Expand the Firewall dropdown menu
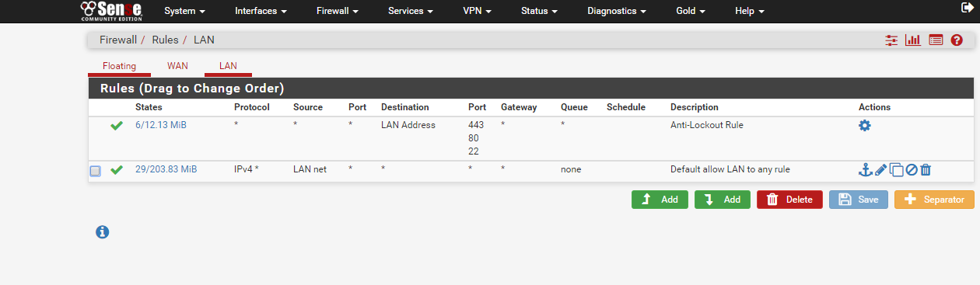The height and width of the screenshot is (285, 980). point(338,11)
